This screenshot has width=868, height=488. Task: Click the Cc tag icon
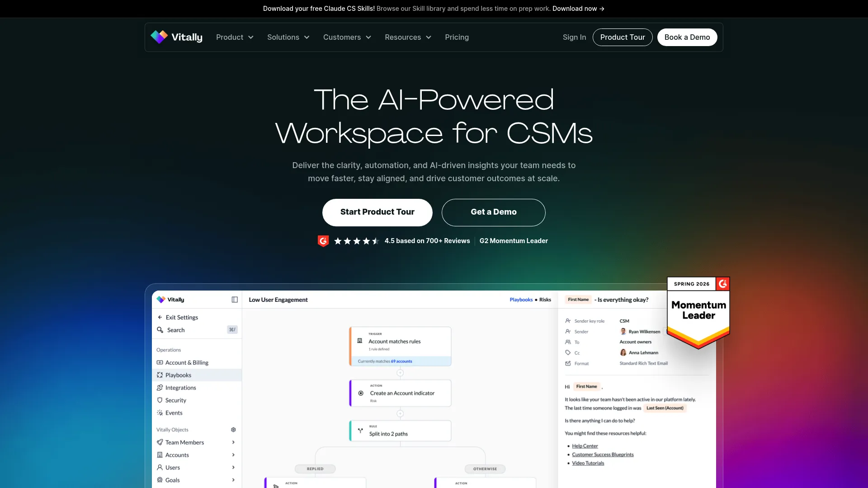point(568,352)
